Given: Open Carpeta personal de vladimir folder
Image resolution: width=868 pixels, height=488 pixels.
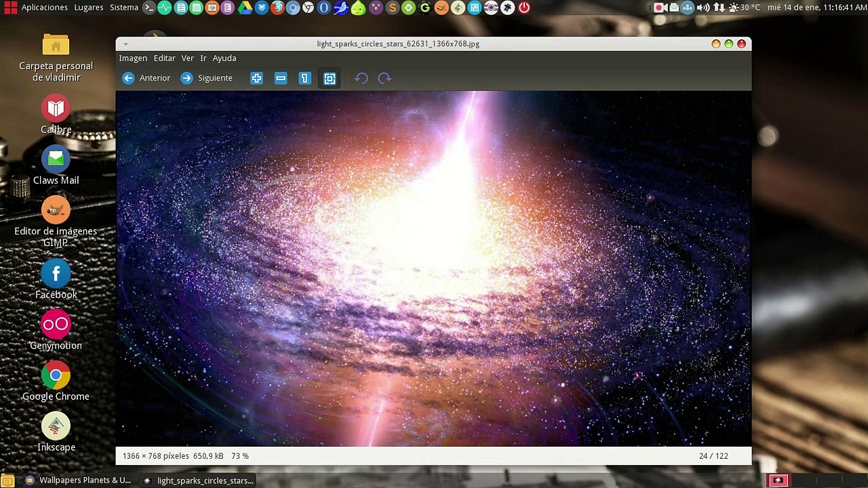Looking at the screenshot, I should [56, 56].
